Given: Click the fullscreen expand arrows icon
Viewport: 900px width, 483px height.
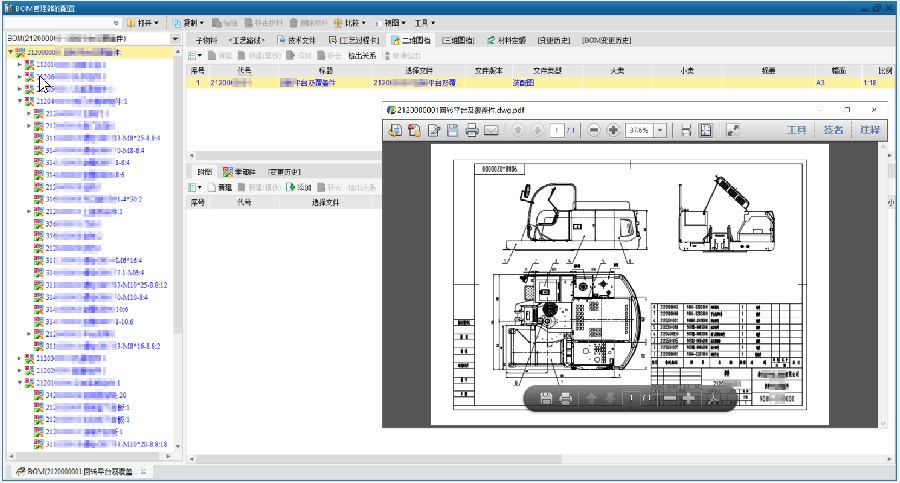Looking at the screenshot, I should pyautogui.click(x=733, y=130).
